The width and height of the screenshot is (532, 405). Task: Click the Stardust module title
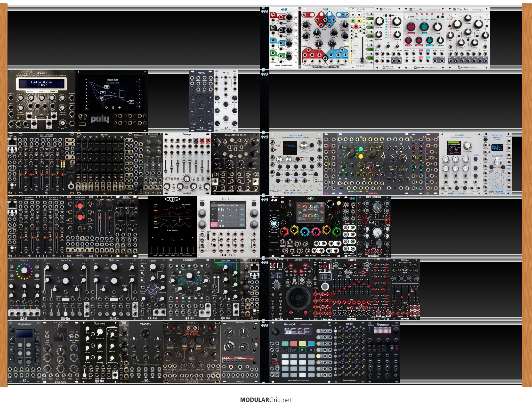click(x=189, y=260)
